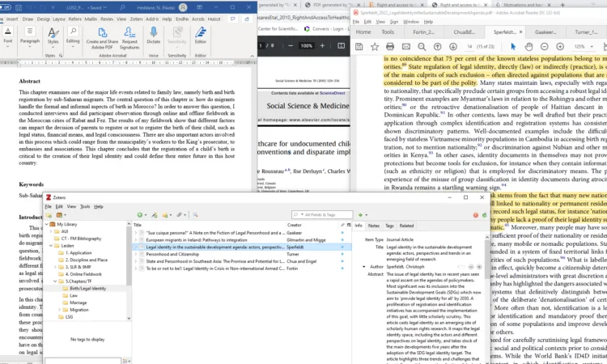Switch to Insert tab in Word
This screenshot has width=607, height=364.
point(12,19)
